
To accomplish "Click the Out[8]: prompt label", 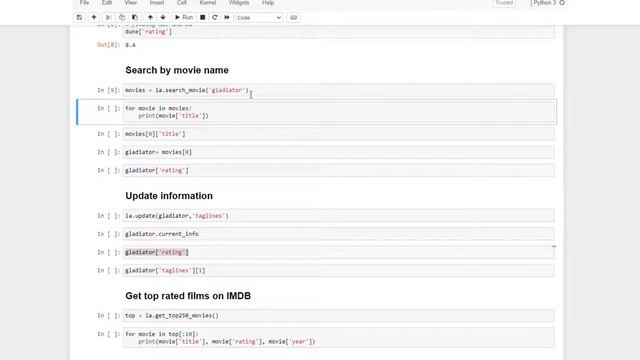I will pos(109,45).
